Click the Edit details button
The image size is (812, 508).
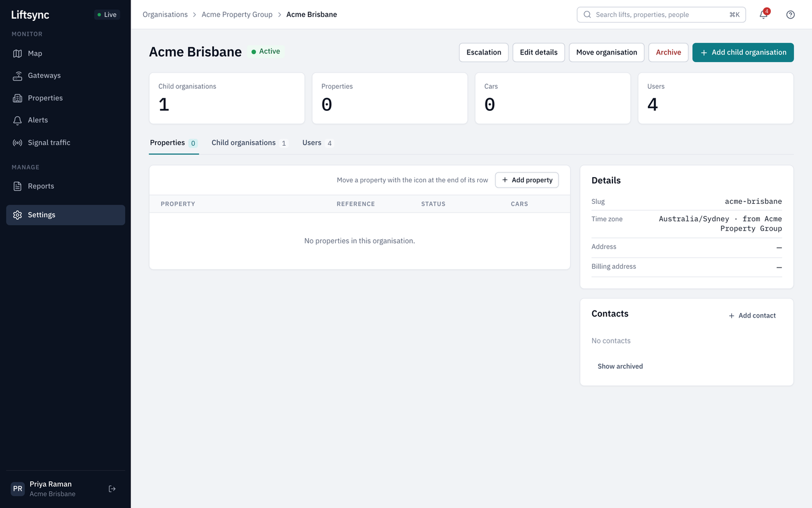click(539, 52)
